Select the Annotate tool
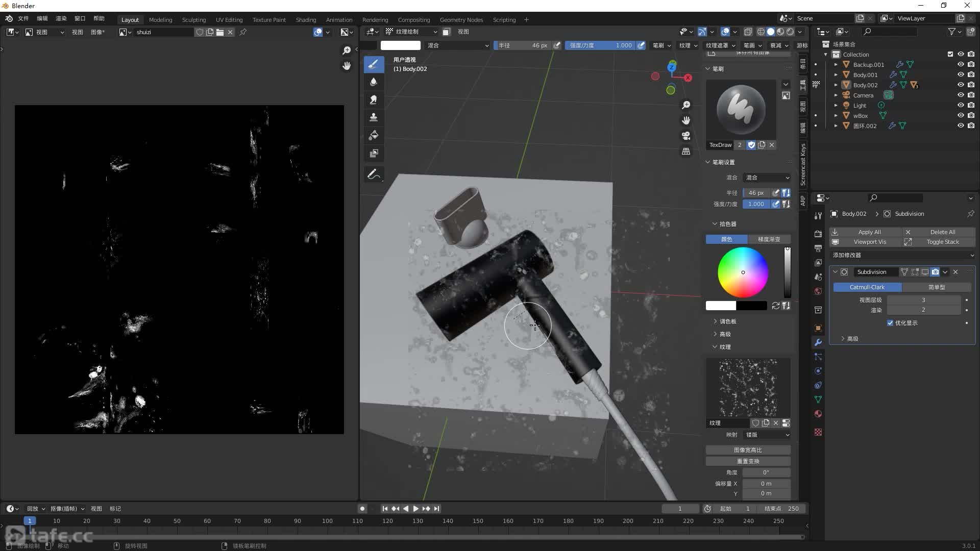 [x=374, y=174]
